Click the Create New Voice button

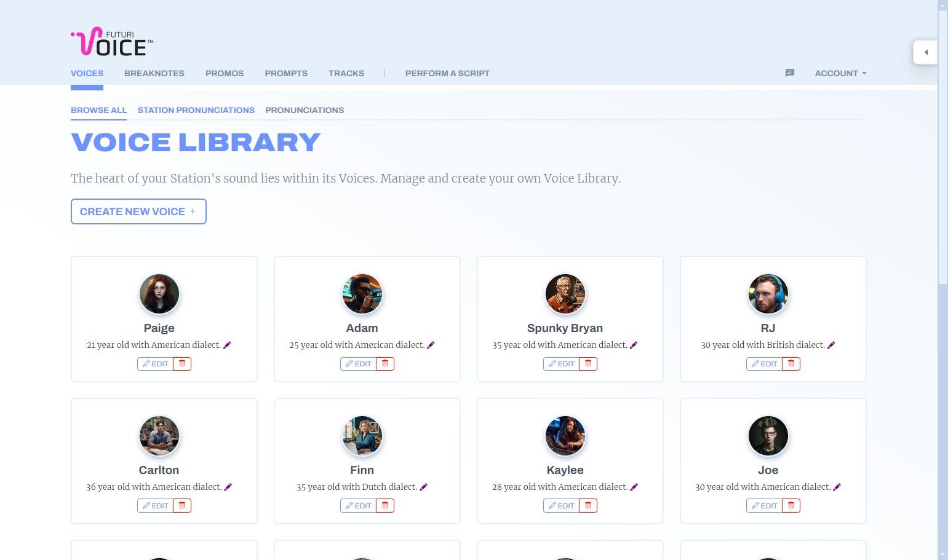click(138, 211)
